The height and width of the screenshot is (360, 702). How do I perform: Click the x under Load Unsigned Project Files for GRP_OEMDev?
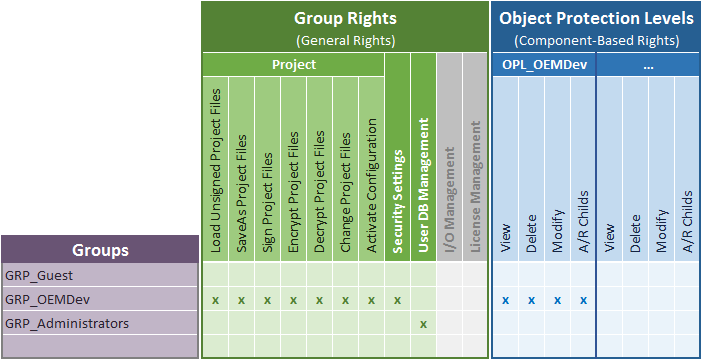[215, 300]
